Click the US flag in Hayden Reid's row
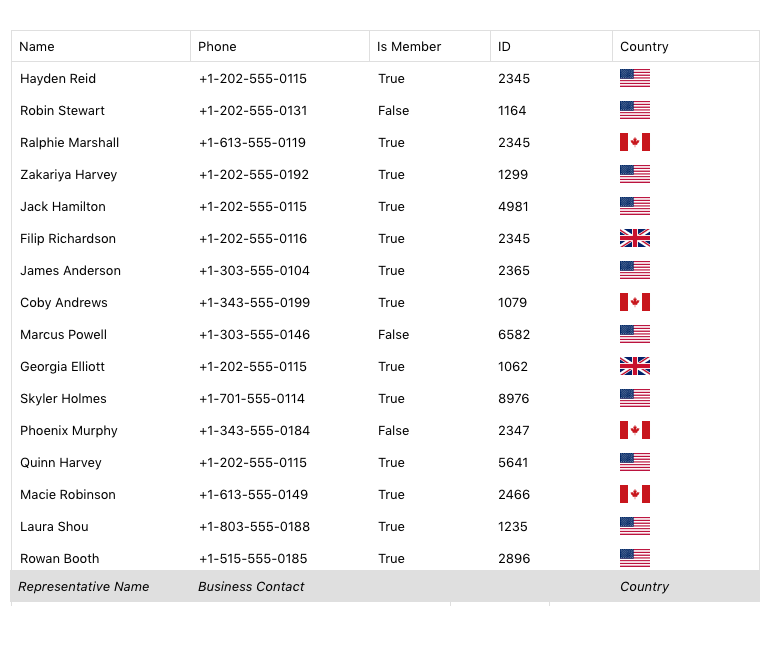This screenshot has height=662, width=770. 635,78
